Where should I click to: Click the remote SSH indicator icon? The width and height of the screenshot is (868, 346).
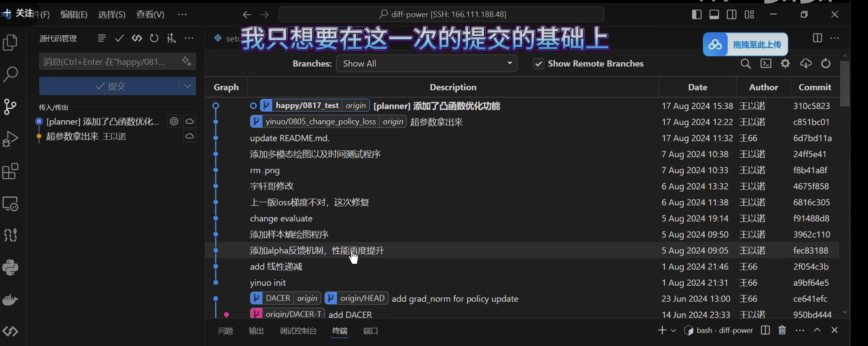coord(10,332)
